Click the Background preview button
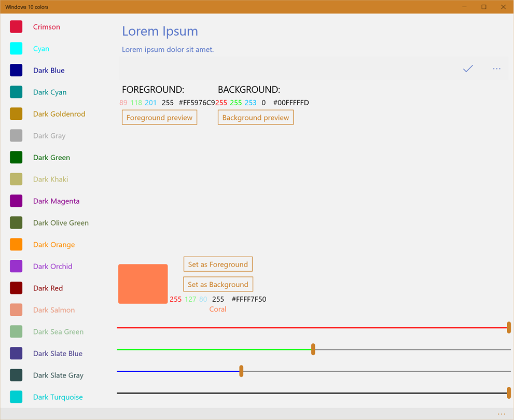514x420 pixels. click(256, 117)
